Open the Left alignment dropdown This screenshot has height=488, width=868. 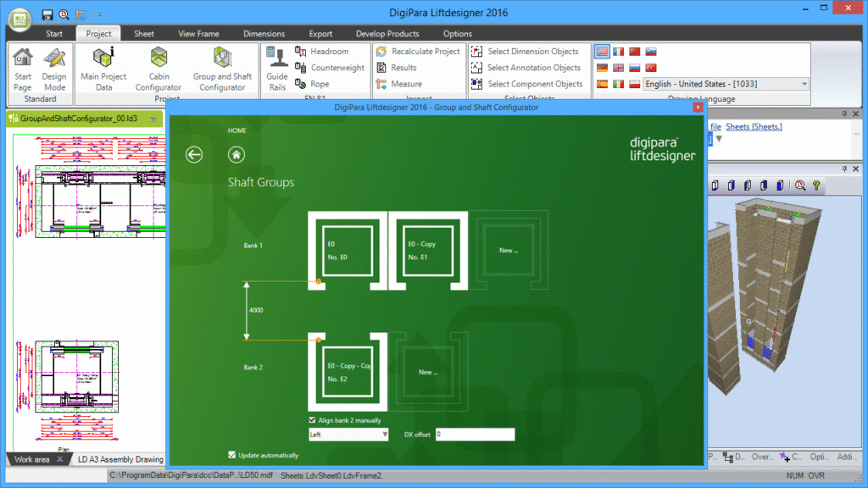[348, 435]
